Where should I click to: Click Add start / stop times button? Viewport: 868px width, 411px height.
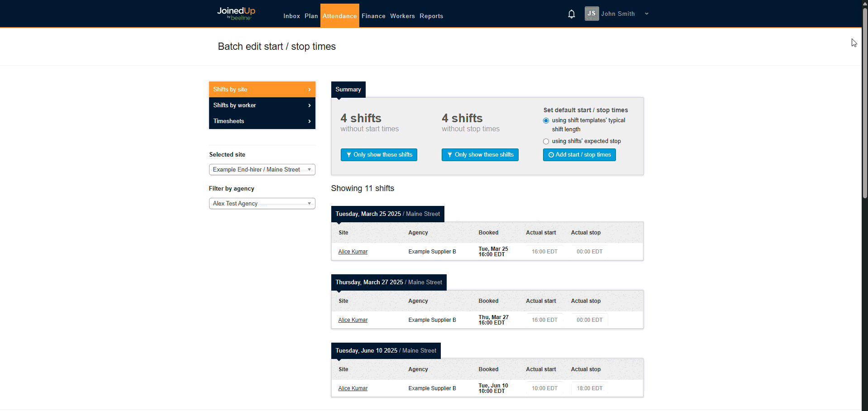tap(579, 155)
